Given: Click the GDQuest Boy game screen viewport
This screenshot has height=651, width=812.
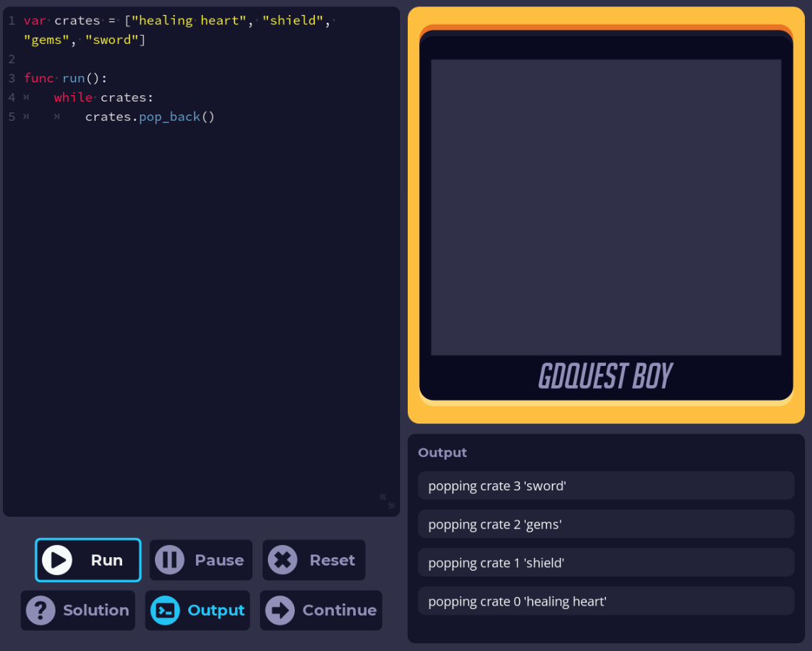Looking at the screenshot, I should point(606,207).
